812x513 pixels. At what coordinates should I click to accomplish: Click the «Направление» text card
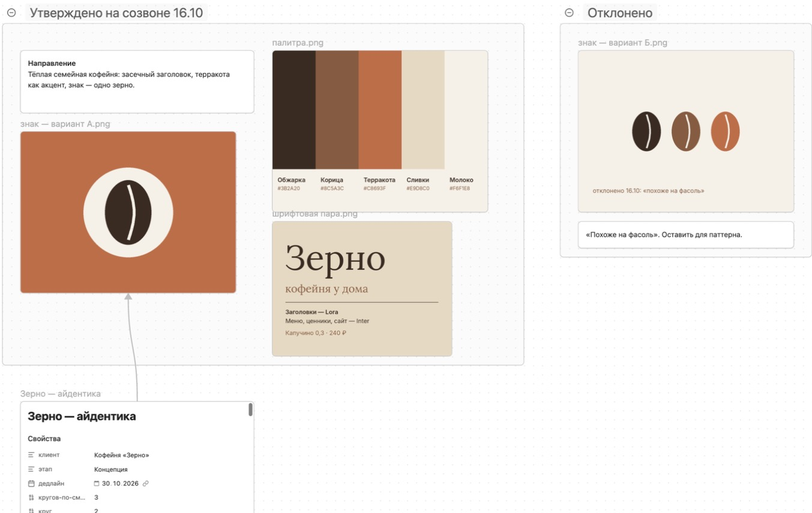[137, 82]
